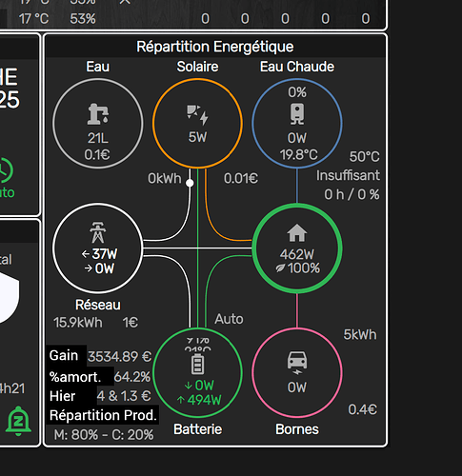Image resolution: width=462 pixels, height=476 pixels.
Task: Click the Eau label
Action: (x=98, y=67)
